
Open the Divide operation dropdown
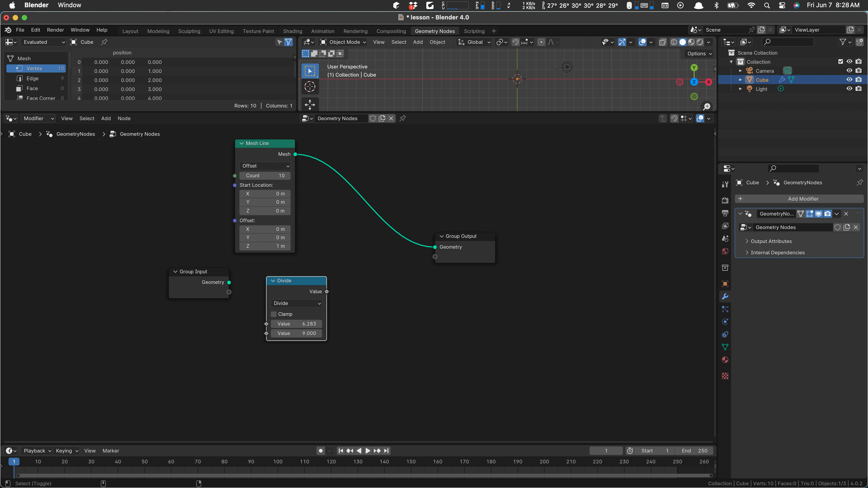(x=296, y=303)
